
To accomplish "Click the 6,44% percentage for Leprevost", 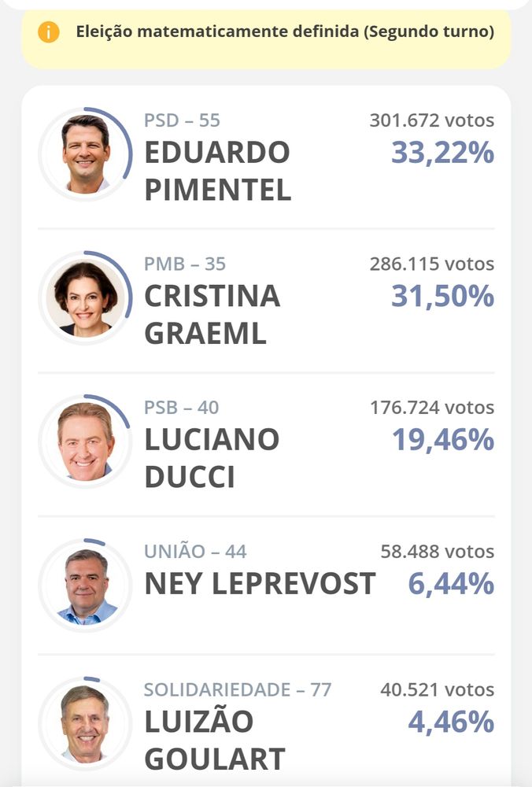I will pyautogui.click(x=451, y=584).
